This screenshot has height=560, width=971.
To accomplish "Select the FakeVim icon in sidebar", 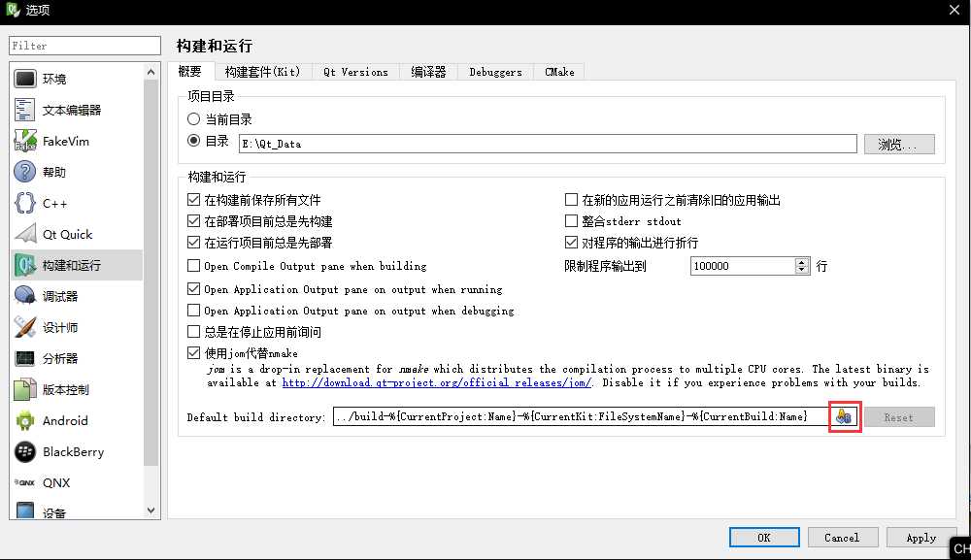I will pyautogui.click(x=25, y=141).
